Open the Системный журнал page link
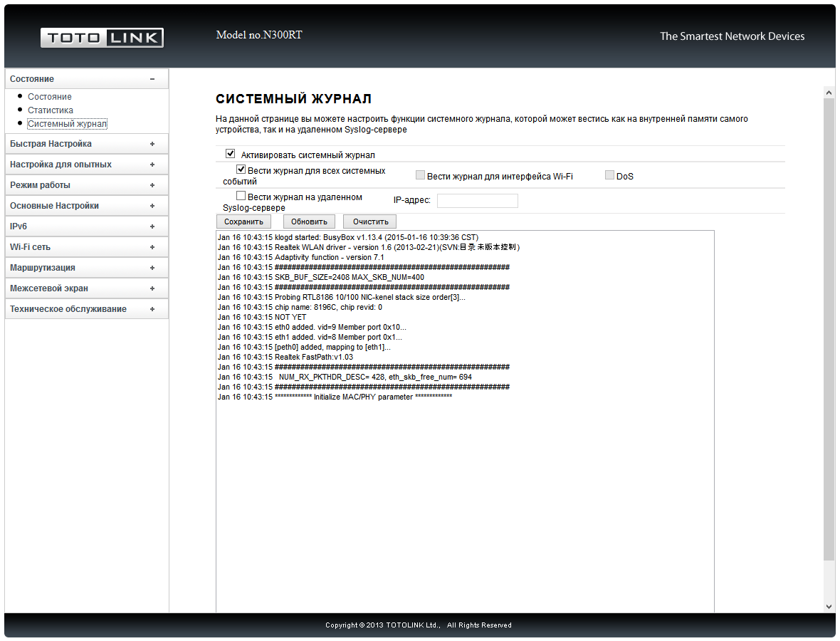 [67, 124]
